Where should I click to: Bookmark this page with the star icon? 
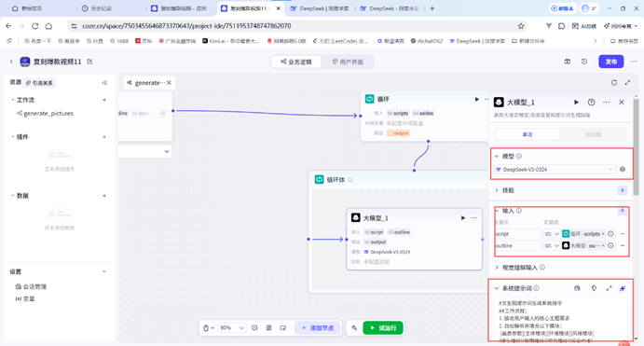click(521, 26)
